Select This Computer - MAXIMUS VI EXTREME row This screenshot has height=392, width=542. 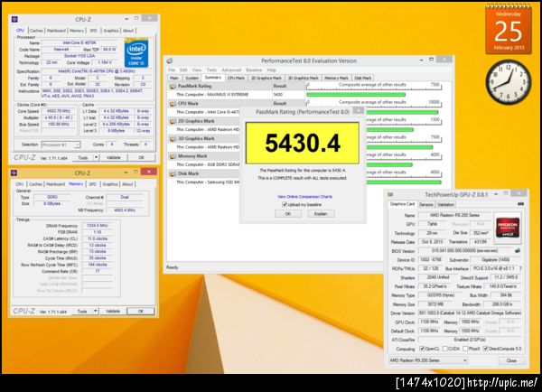[x=220, y=94]
